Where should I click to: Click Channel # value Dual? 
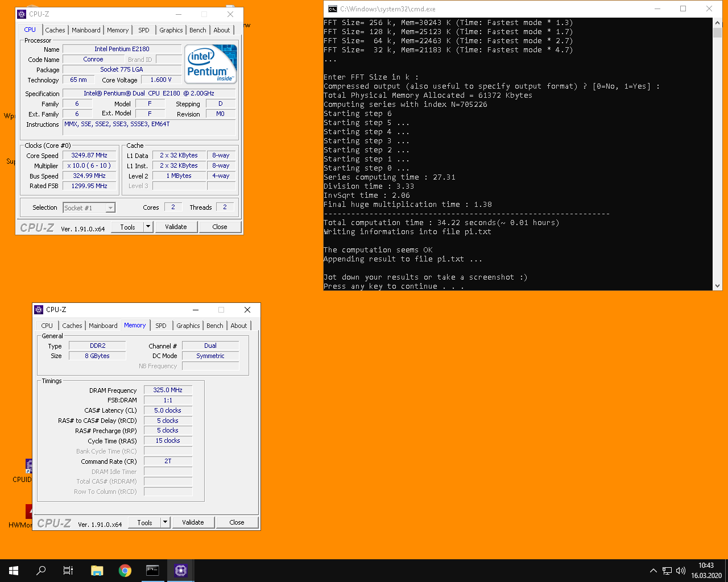[210, 346]
